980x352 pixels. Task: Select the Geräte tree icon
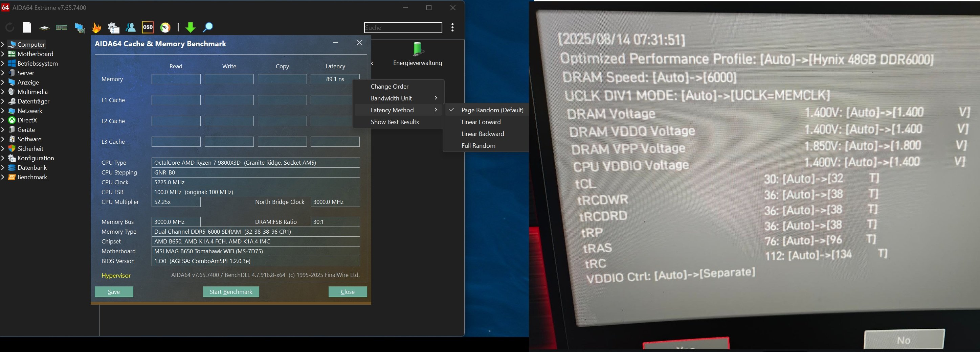(x=12, y=130)
